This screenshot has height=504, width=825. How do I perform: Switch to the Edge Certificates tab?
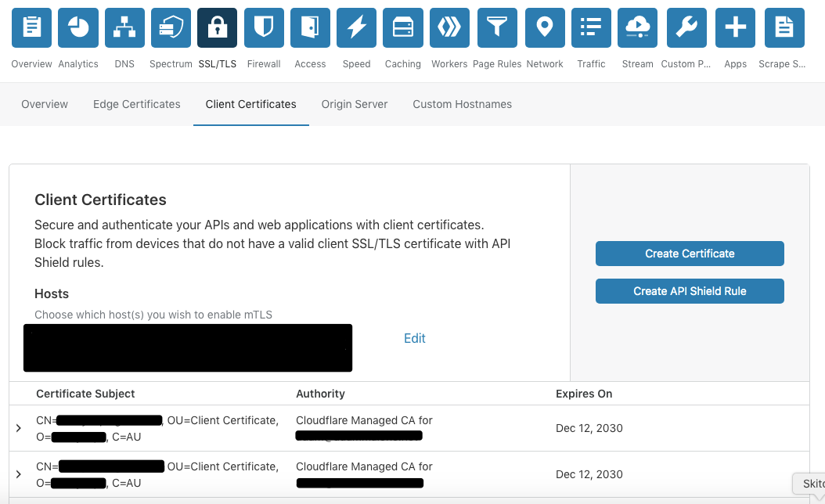[136, 103]
